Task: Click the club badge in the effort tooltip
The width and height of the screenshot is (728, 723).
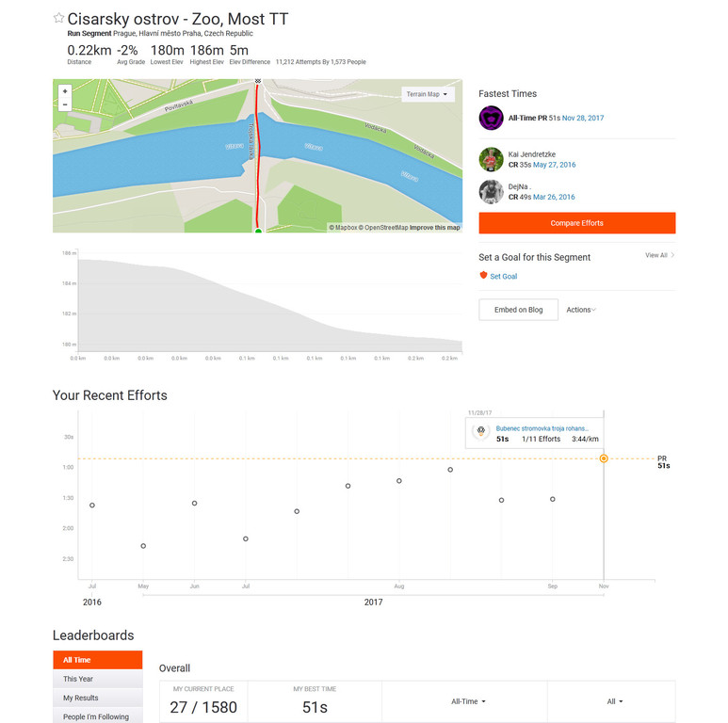Action: coord(479,433)
